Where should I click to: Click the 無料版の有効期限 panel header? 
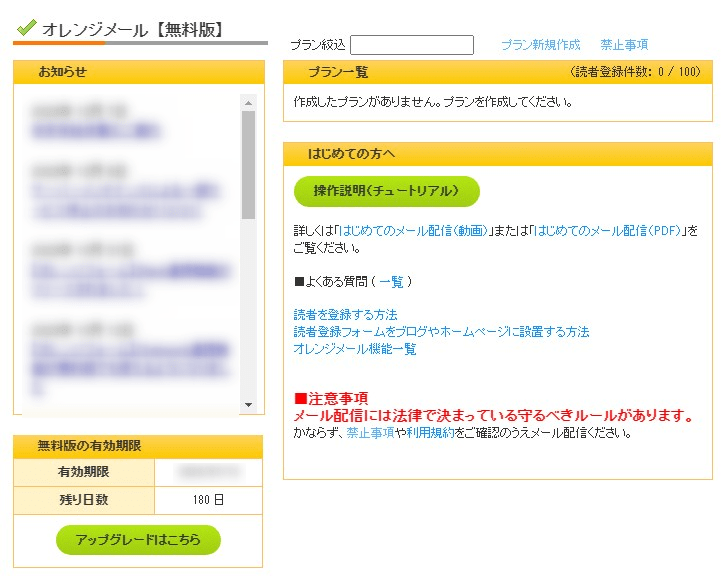tap(138, 447)
